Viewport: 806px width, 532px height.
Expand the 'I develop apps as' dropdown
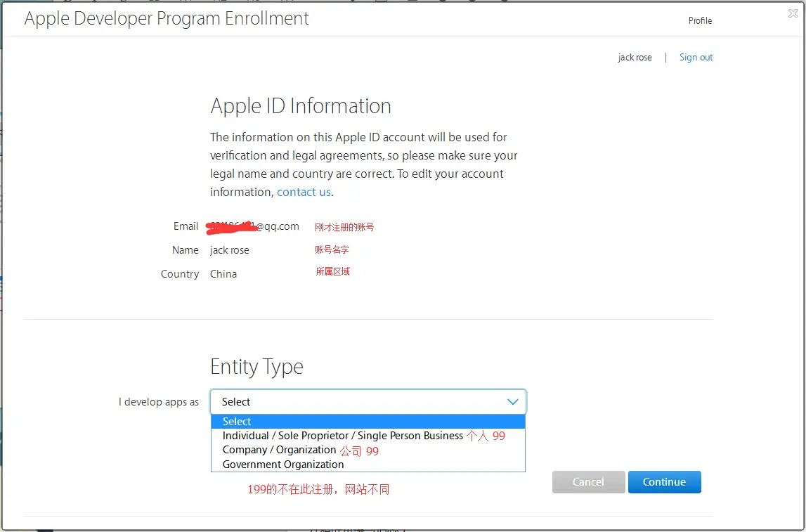pos(368,402)
